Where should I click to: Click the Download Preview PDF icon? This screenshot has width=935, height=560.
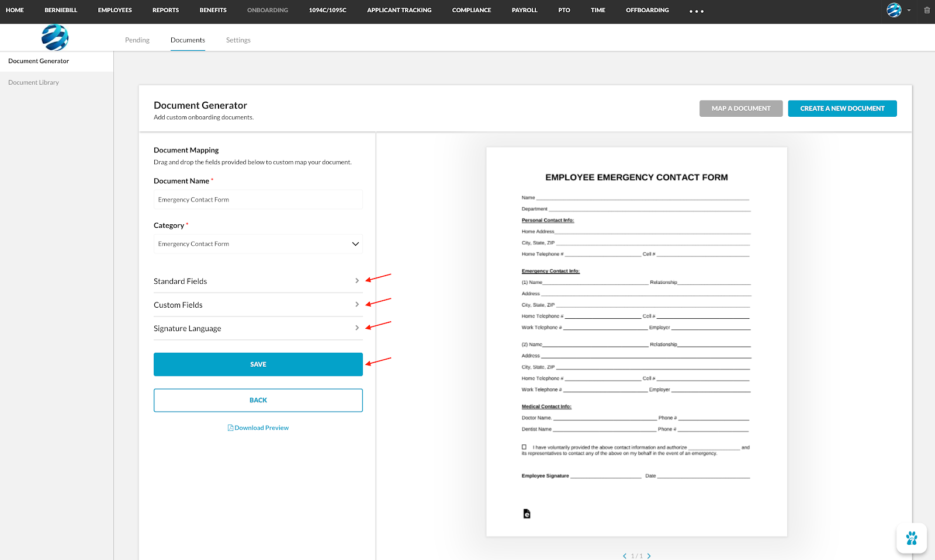tap(230, 428)
